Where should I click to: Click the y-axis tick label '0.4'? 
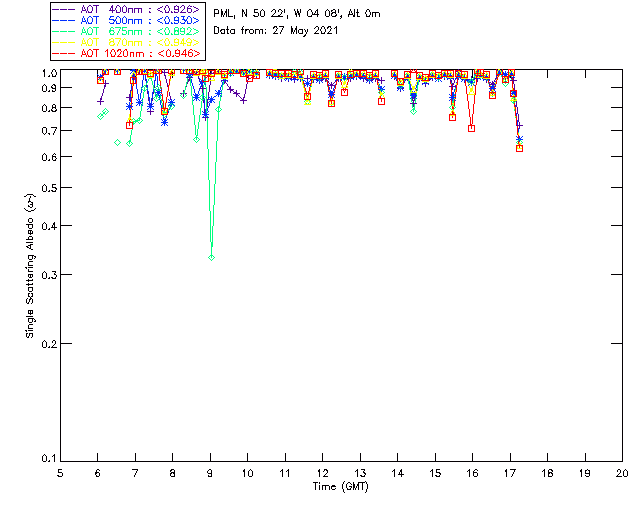49,226
